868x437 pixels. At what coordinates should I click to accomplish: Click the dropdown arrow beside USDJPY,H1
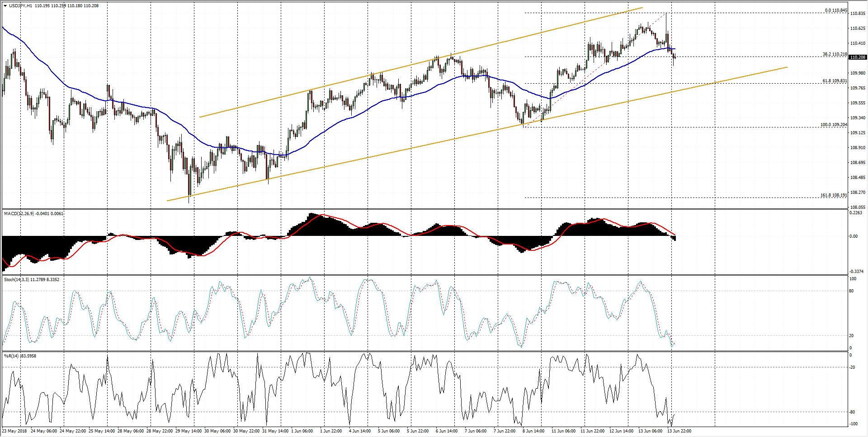click(x=5, y=6)
